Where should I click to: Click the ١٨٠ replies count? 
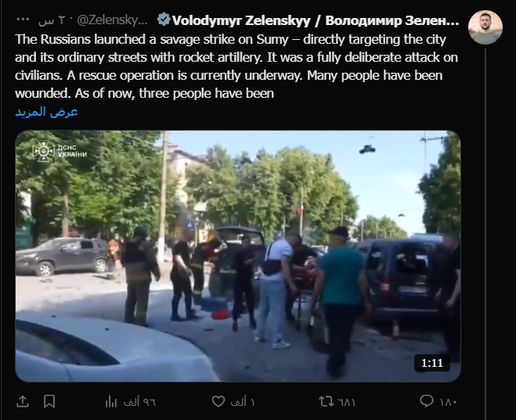point(448,402)
